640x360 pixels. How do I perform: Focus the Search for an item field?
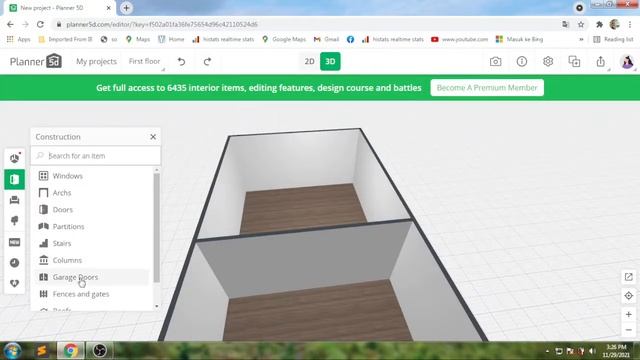coord(96,156)
